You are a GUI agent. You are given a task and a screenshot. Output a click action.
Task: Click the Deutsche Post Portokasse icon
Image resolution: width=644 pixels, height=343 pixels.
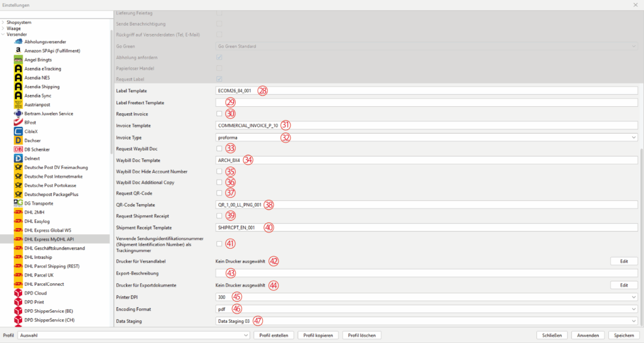point(18,185)
